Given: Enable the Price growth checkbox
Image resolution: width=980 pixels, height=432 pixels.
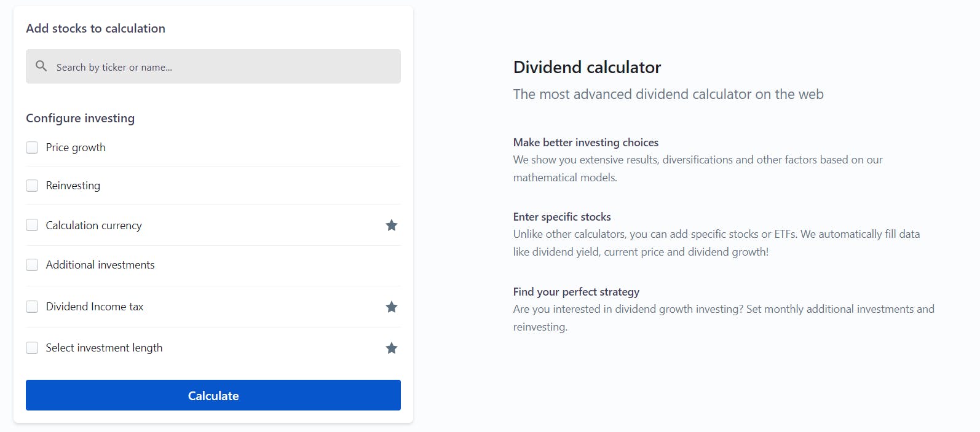Looking at the screenshot, I should [x=32, y=147].
